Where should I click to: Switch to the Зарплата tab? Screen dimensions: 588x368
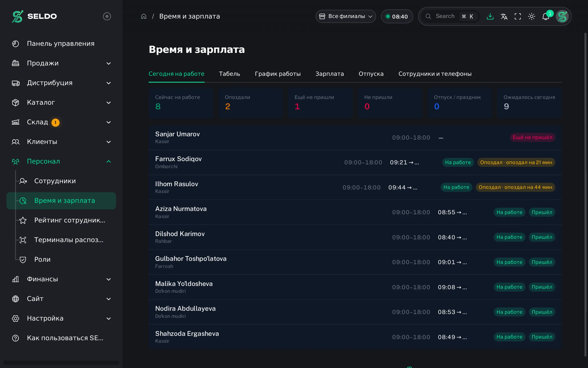click(x=330, y=74)
